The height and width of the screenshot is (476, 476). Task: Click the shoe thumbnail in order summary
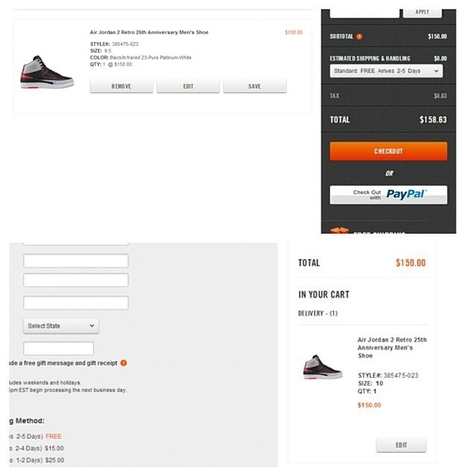[323, 367]
